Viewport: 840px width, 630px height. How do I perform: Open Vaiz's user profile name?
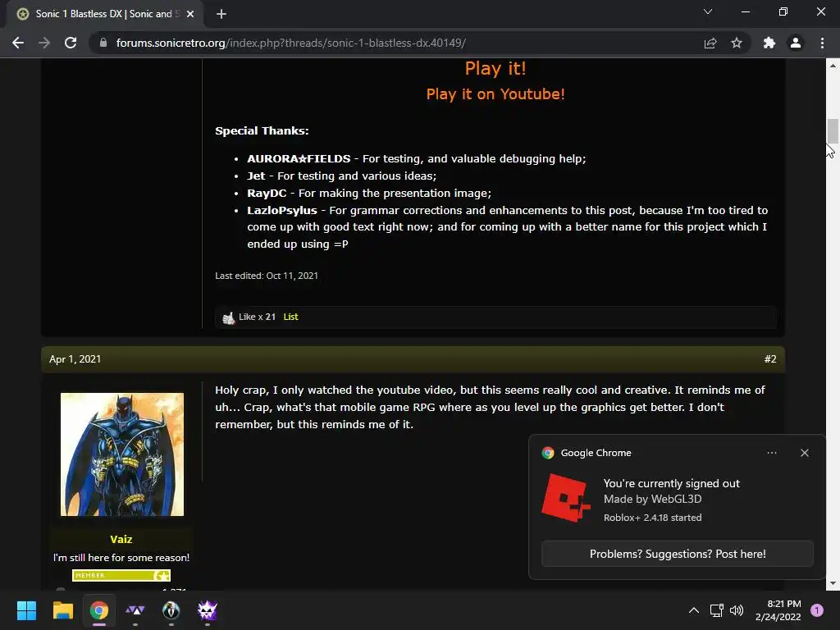(121, 539)
